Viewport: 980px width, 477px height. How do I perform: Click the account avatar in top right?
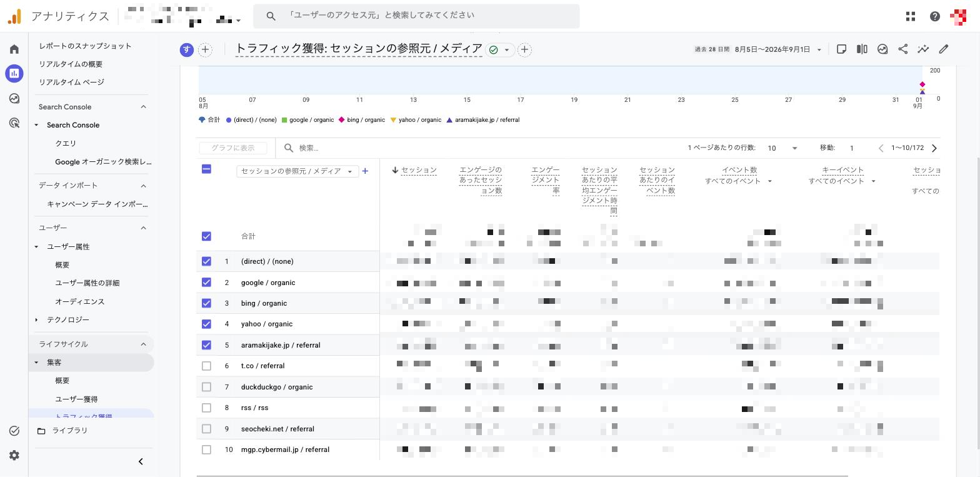click(958, 16)
